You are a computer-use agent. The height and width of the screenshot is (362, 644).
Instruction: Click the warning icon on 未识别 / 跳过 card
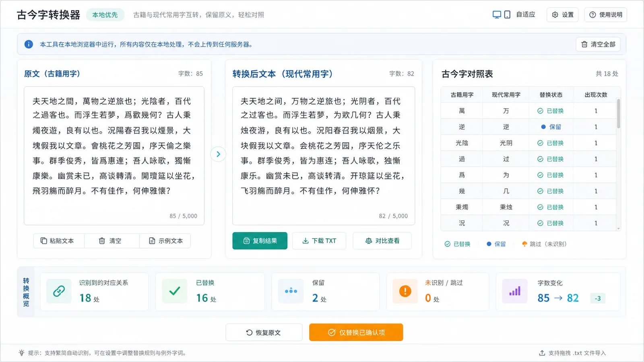405,291
